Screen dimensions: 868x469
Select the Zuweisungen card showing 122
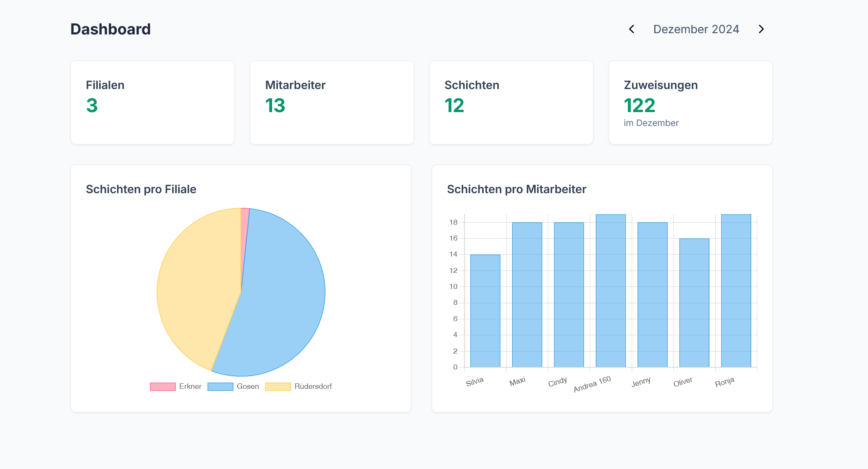[690, 102]
